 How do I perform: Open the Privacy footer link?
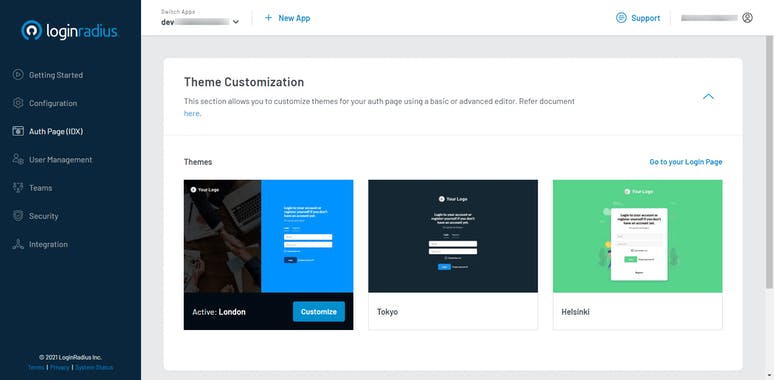pos(60,367)
